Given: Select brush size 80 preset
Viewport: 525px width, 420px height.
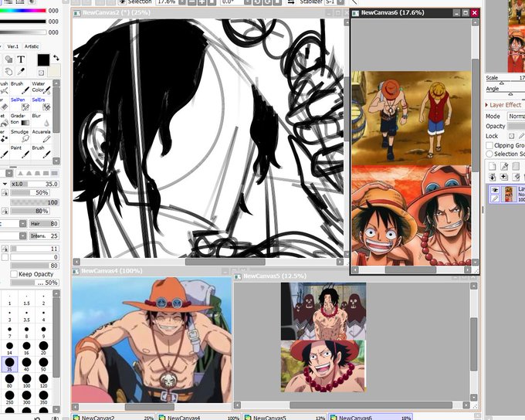Looking at the screenshot, I should (9, 381).
